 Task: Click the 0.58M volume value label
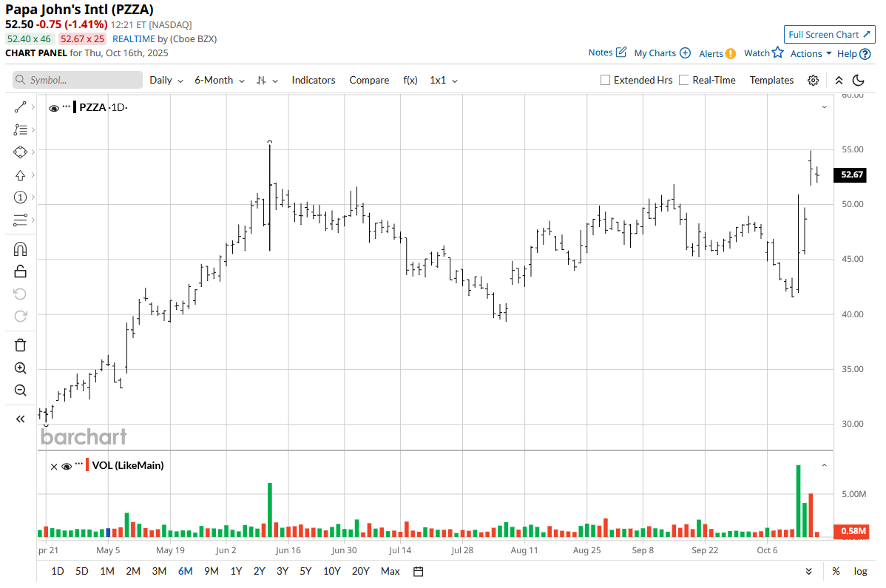(x=851, y=531)
